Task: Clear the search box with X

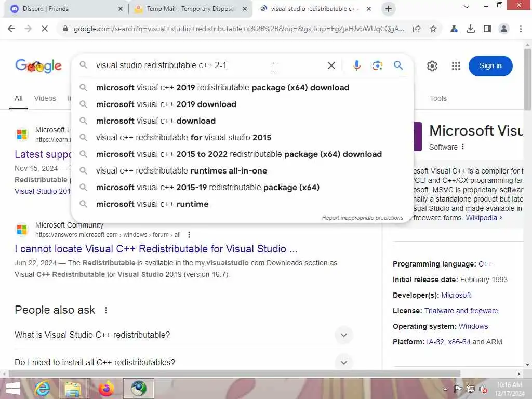Action: [x=331, y=65]
